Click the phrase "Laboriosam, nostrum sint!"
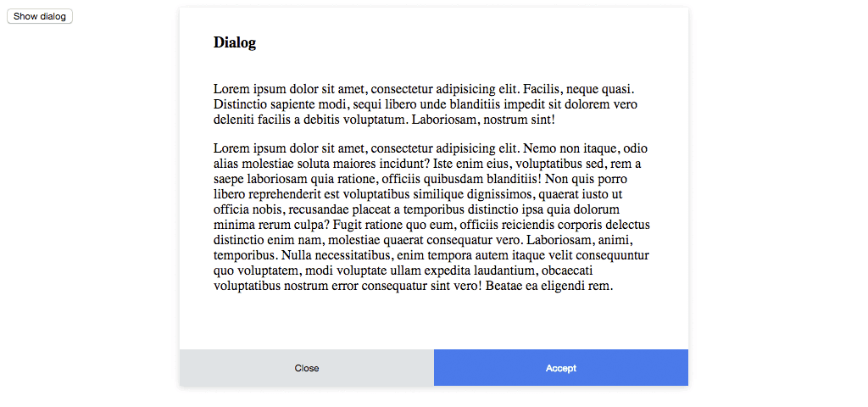The width and height of the screenshot is (868, 407). (x=483, y=120)
